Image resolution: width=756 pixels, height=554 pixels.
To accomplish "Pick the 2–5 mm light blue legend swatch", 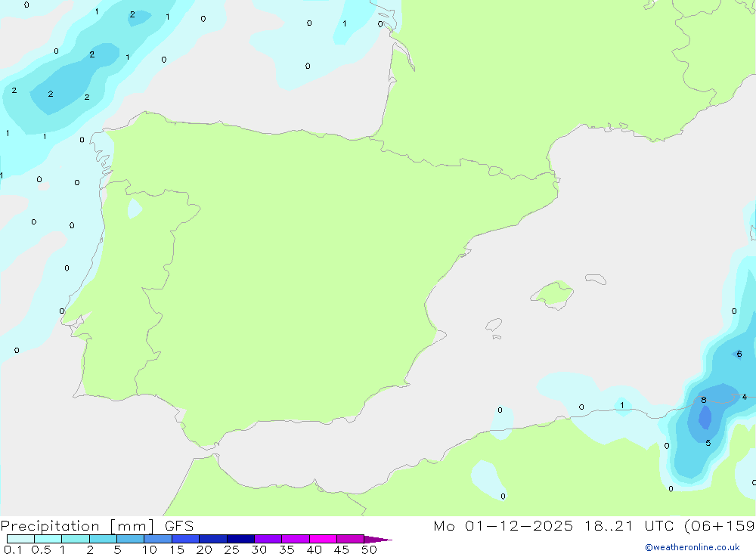I will [x=103, y=539].
